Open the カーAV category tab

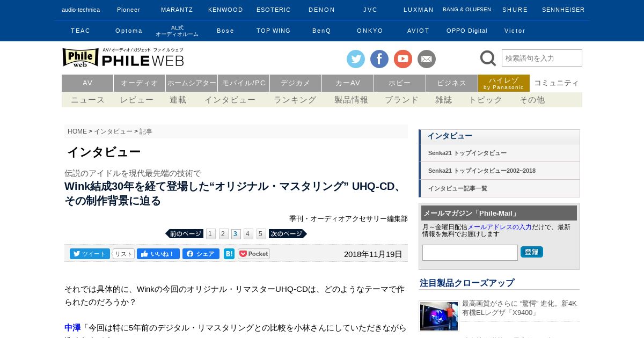coord(348,83)
